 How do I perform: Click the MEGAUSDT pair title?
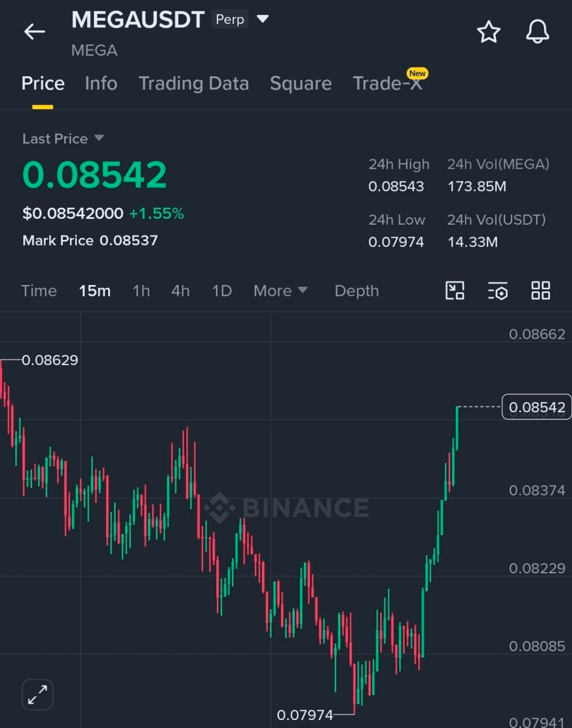tap(138, 20)
